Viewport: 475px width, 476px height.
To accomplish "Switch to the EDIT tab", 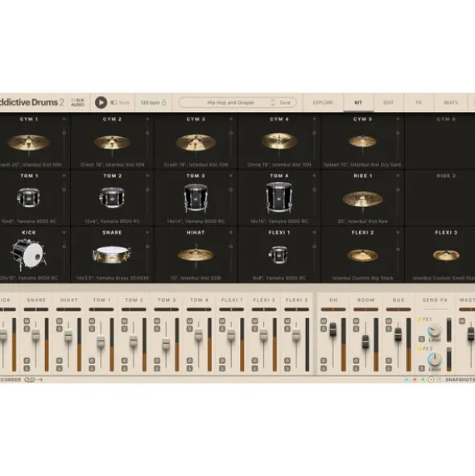I will coord(388,102).
